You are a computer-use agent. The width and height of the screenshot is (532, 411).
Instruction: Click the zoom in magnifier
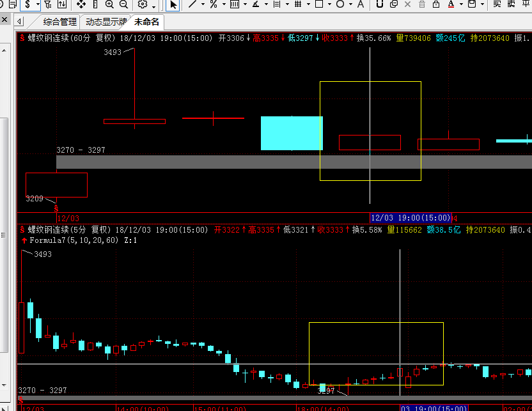click(x=109, y=4)
